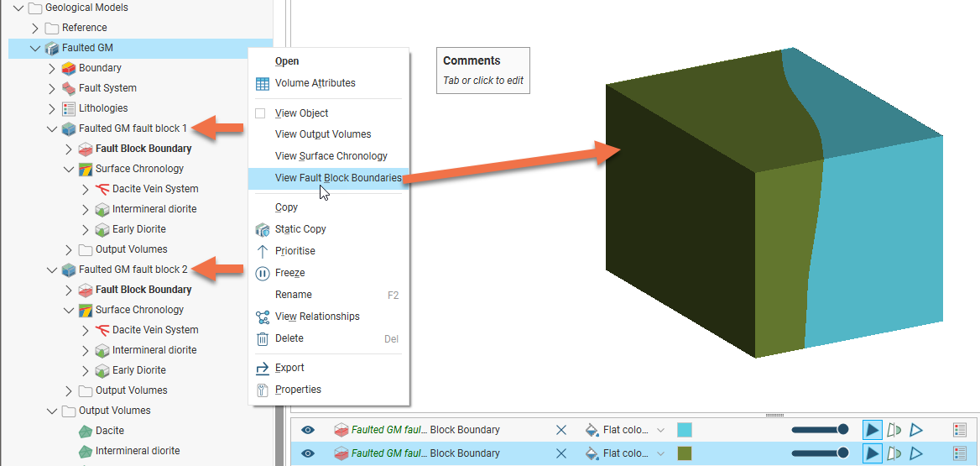The height and width of the screenshot is (466, 980).
Task: Choose View Fault Block Boundaries
Action: [337, 178]
